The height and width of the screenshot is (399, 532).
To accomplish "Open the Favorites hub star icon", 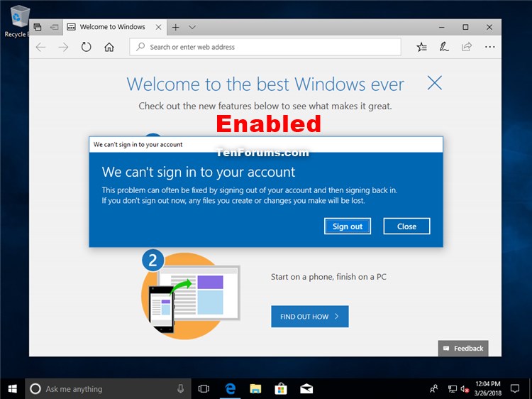I will (422, 47).
